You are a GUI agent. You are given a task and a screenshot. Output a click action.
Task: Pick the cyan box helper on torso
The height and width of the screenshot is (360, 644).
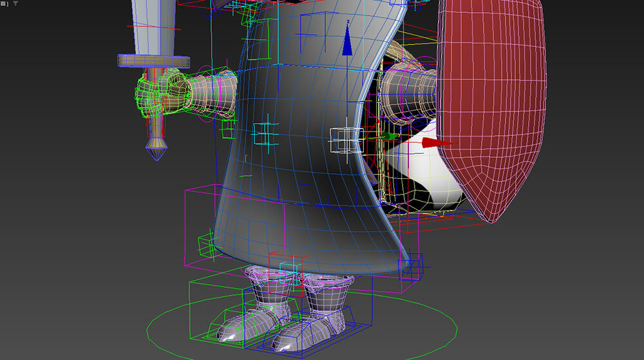263,135
